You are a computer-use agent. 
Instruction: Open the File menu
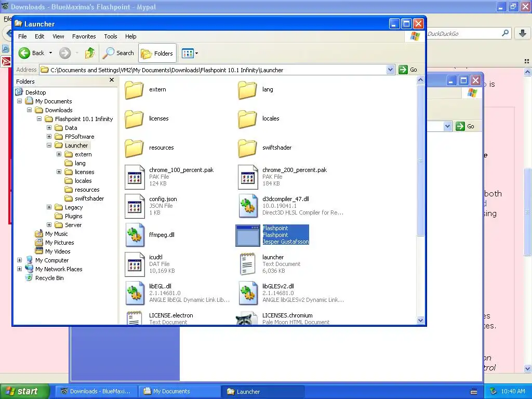(22, 36)
